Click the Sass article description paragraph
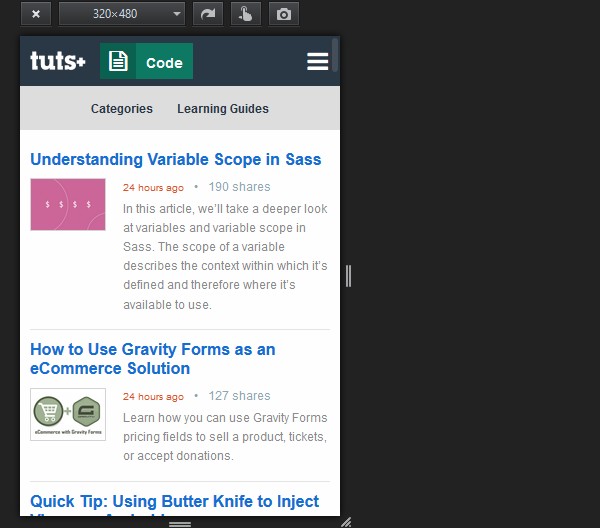The width and height of the screenshot is (600, 528). 225,256
